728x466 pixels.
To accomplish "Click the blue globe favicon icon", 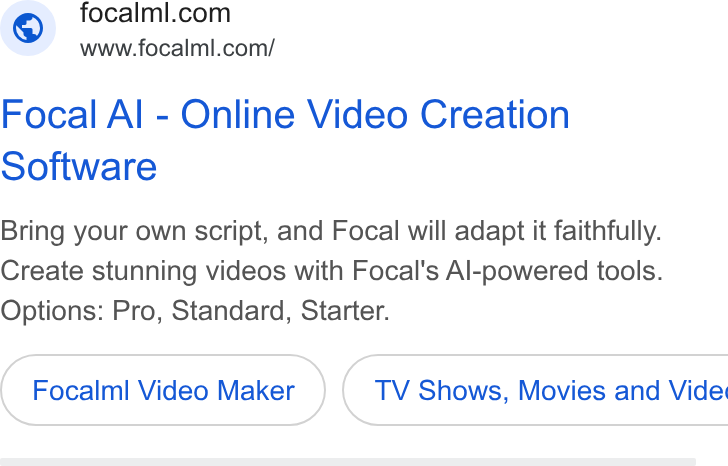I will 28,28.
